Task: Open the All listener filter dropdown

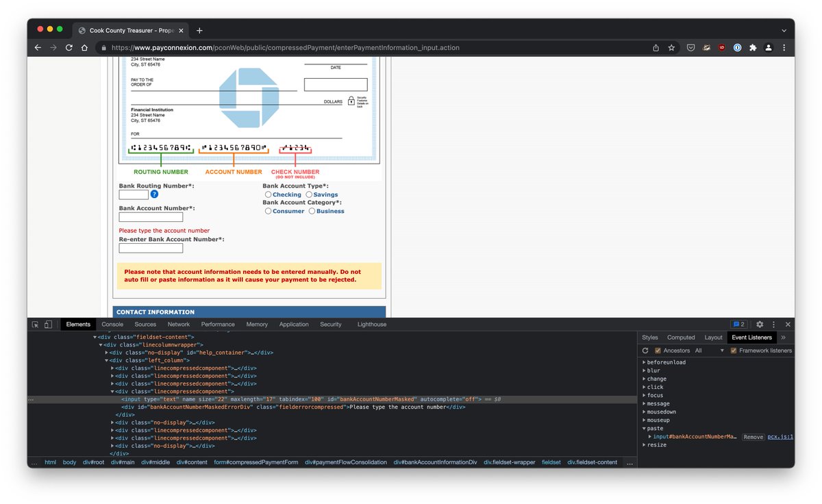Action: (x=709, y=351)
